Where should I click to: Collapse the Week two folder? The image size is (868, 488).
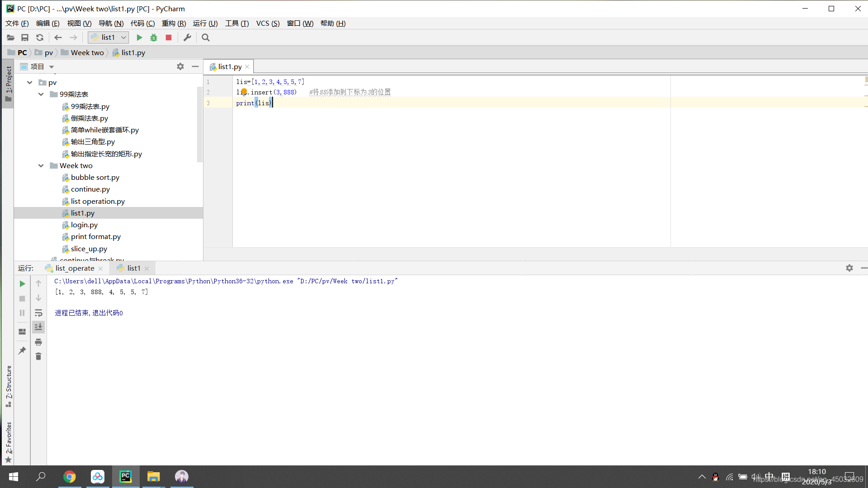pyautogui.click(x=41, y=165)
